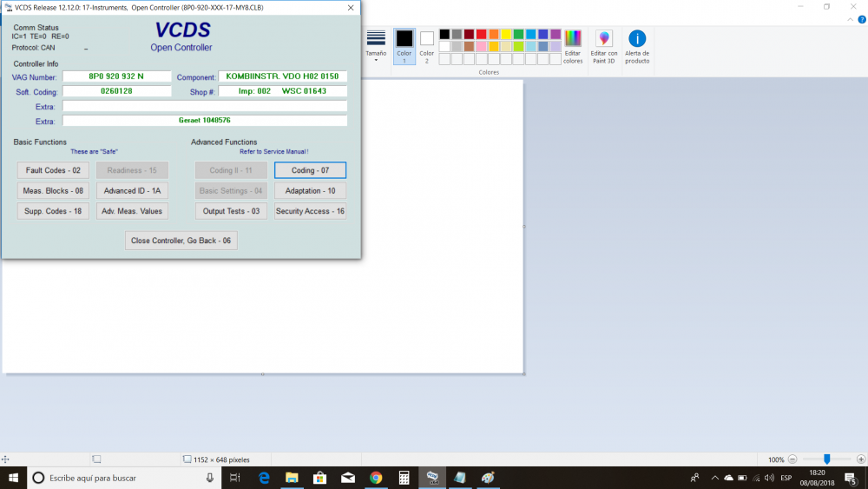Click the Shop # field with WSC 01643
Screen dimensions: 868x489
click(x=282, y=91)
